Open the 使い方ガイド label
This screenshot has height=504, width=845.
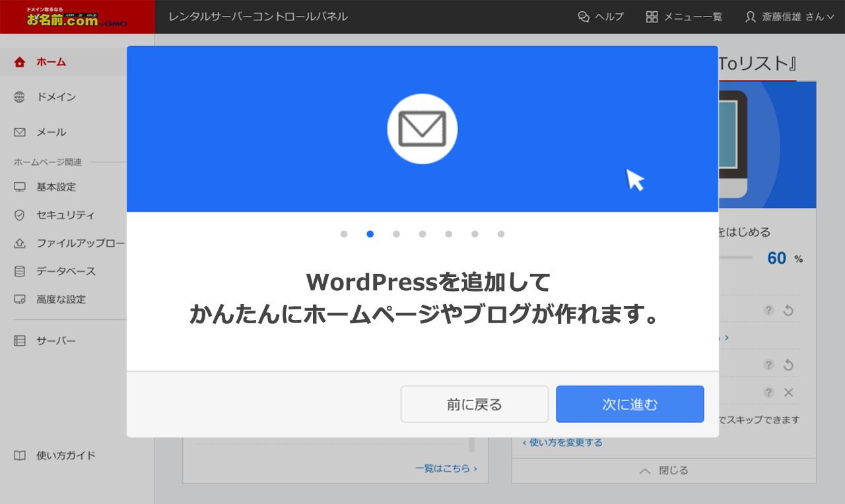(66, 455)
